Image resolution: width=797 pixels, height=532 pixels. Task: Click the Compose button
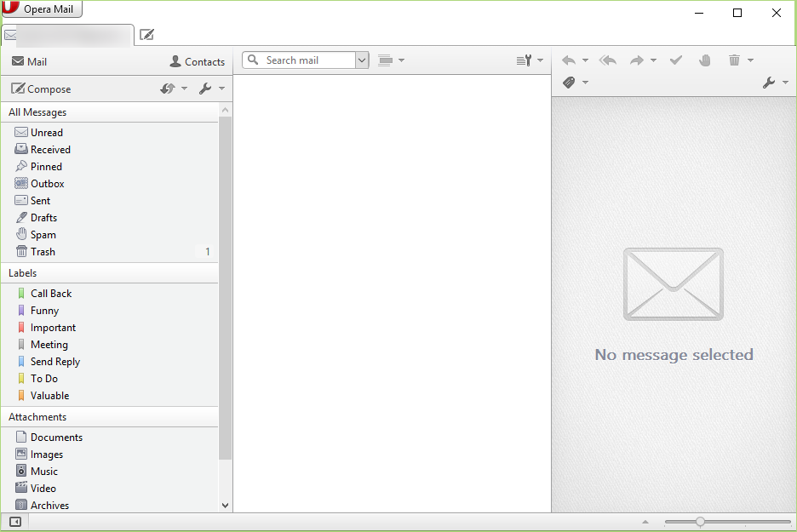41,89
